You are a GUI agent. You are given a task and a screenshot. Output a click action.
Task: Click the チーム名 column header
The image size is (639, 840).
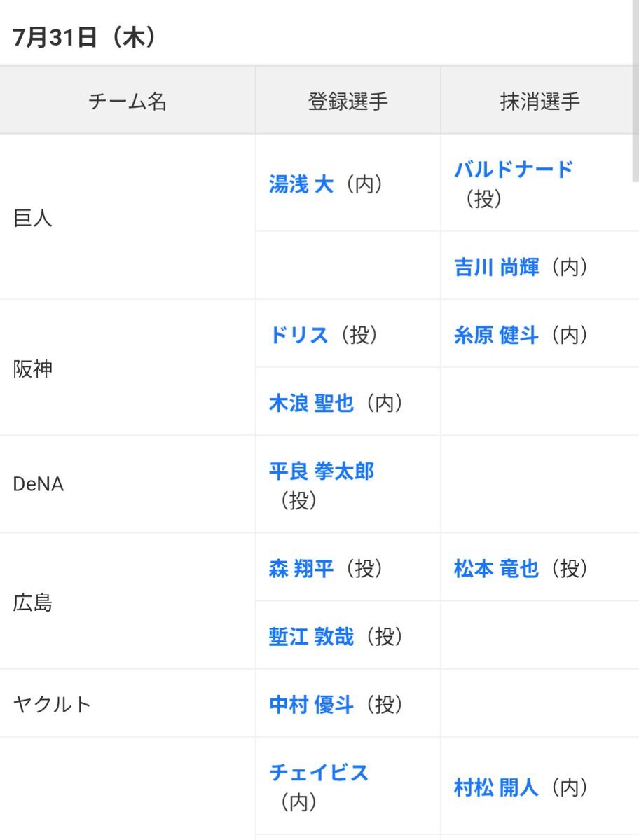click(128, 101)
